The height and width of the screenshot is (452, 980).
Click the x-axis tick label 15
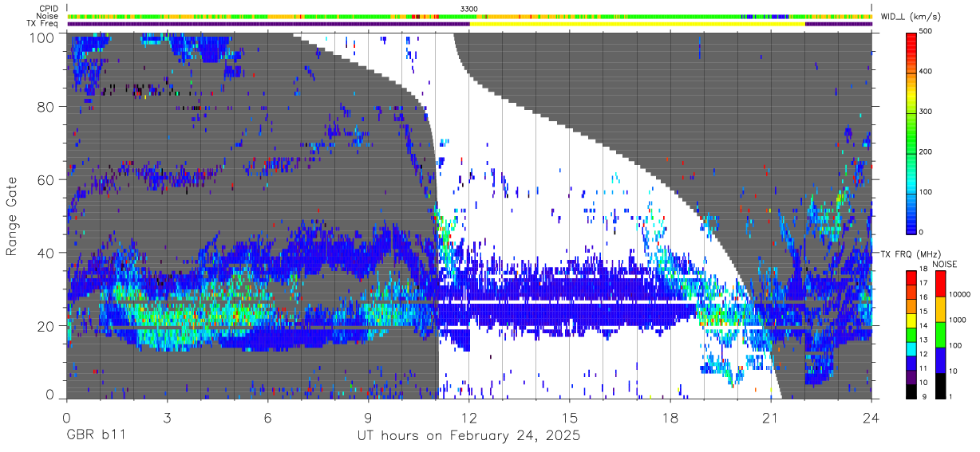click(x=569, y=417)
